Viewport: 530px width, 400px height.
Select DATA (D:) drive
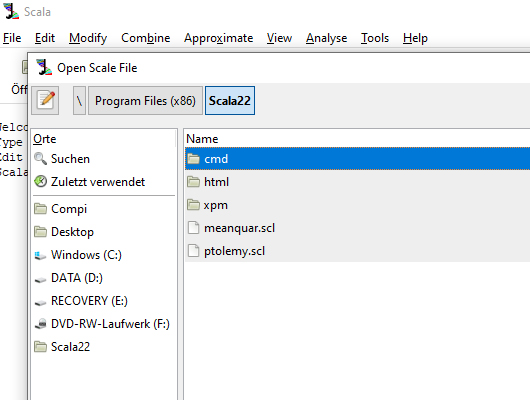click(x=77, y=278)
